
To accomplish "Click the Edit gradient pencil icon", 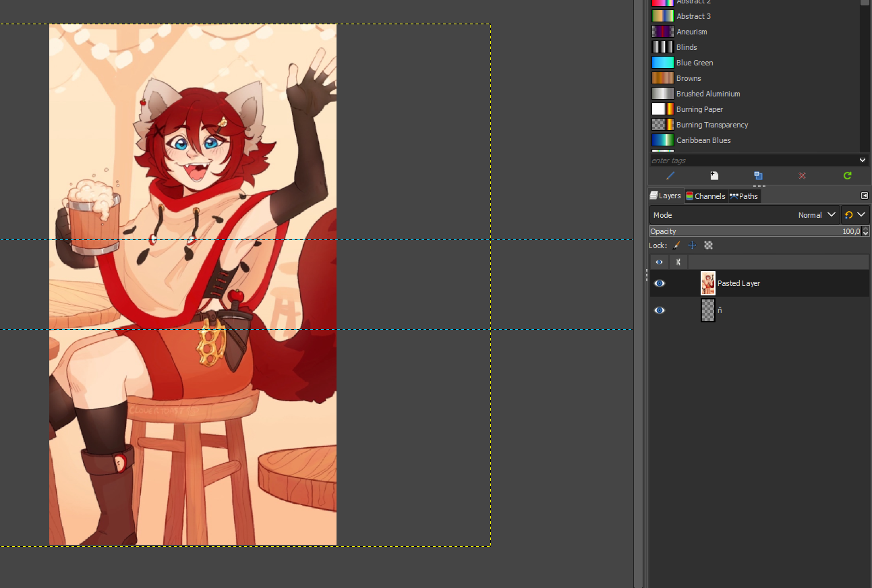I will pos(670,175).
